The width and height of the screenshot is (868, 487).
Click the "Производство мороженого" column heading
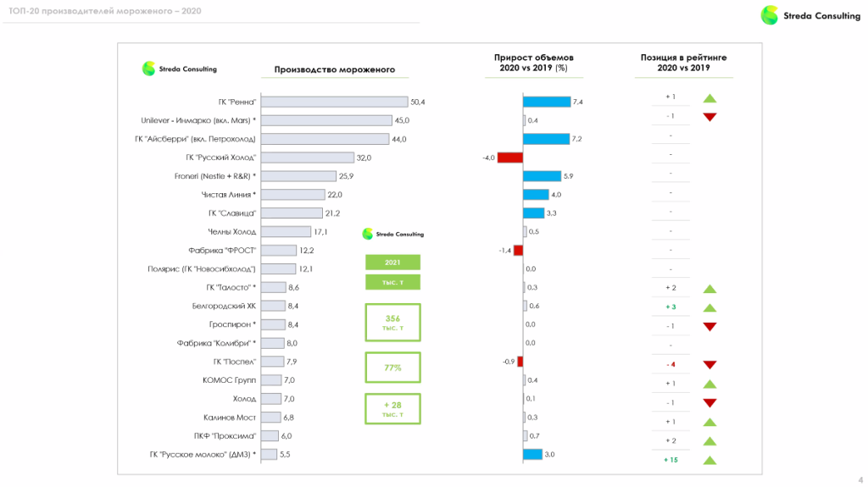[x=334, y=69]
